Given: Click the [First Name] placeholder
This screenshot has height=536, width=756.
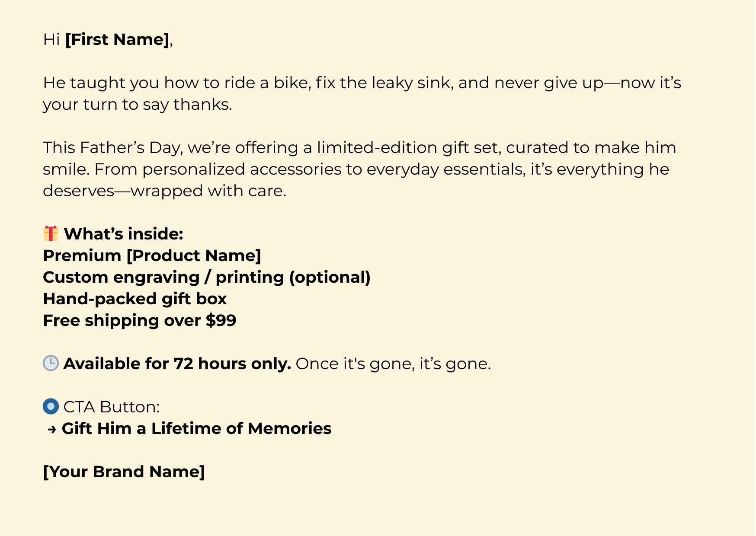Looking at the screenshot, I should 117,39.
